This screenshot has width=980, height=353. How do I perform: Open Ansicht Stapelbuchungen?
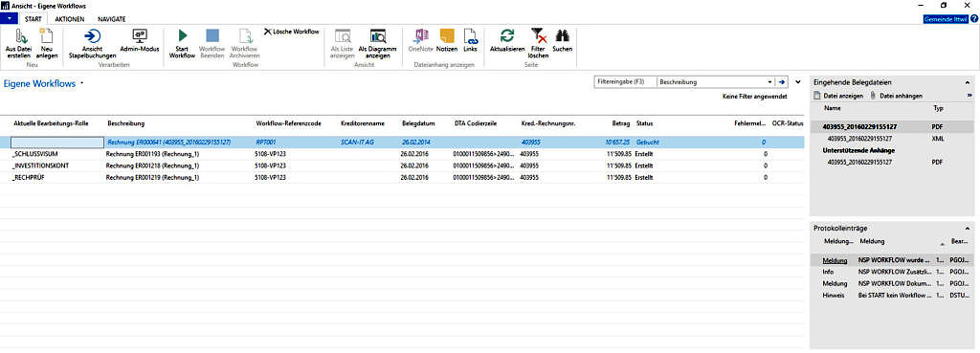[92, 36]
